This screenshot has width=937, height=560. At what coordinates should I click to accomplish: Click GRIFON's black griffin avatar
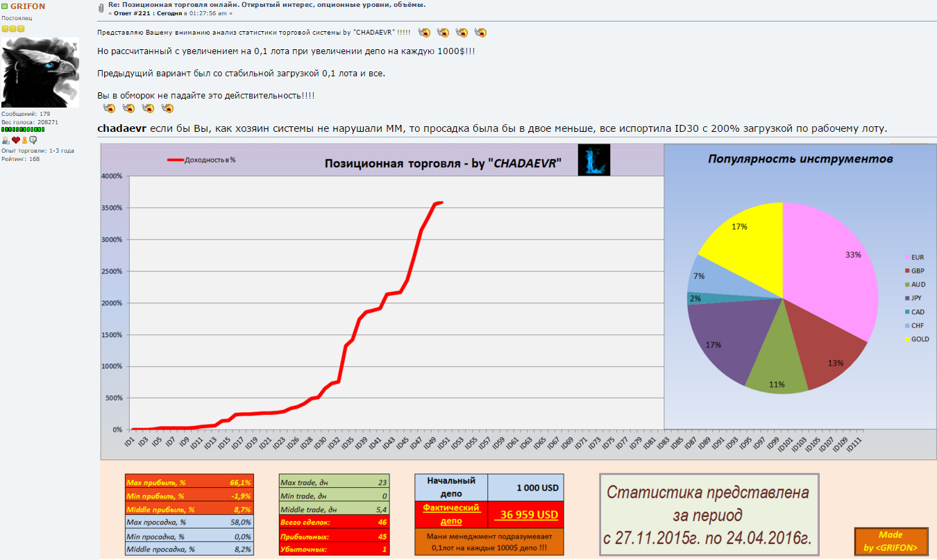(40, 72)
